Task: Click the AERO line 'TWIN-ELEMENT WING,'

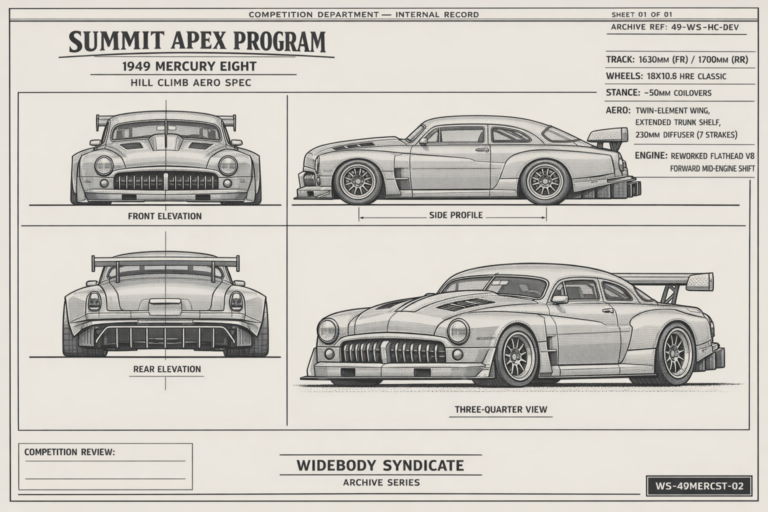Action: pos(672,111)
